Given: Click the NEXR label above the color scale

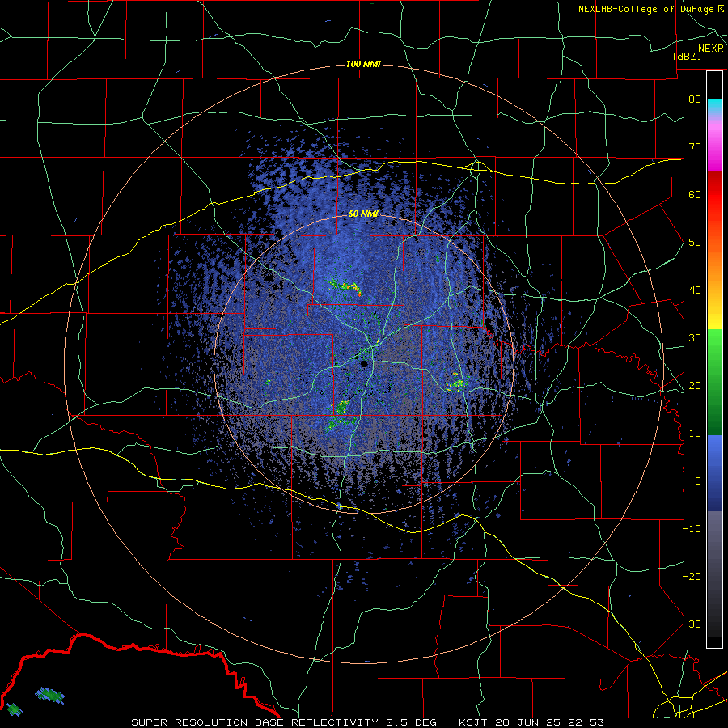Looking at the screenshot, I should [x=711, y=49].
